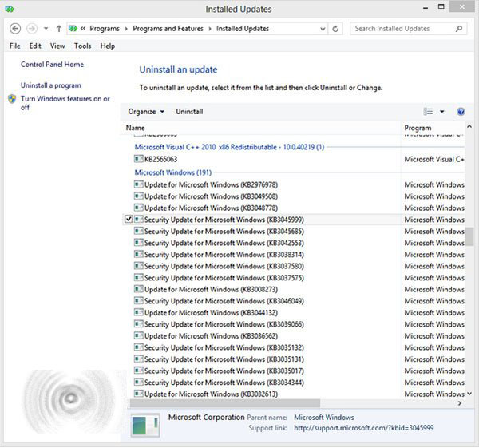Image resolution: width=479 pixels, height=448 pixels.
Task: Collapse the Microsoft Windows (191) group
Action: pos(173,172)
